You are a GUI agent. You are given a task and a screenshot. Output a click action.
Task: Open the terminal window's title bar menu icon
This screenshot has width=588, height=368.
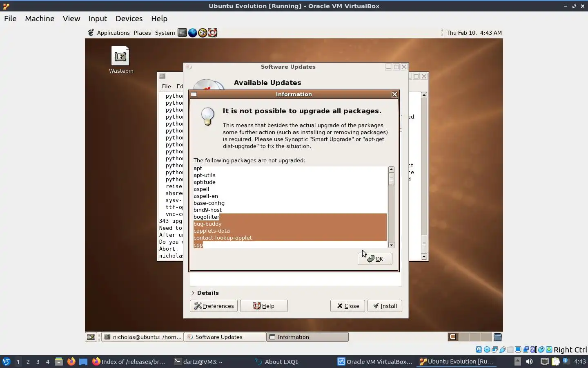click(x=162, y=76)
